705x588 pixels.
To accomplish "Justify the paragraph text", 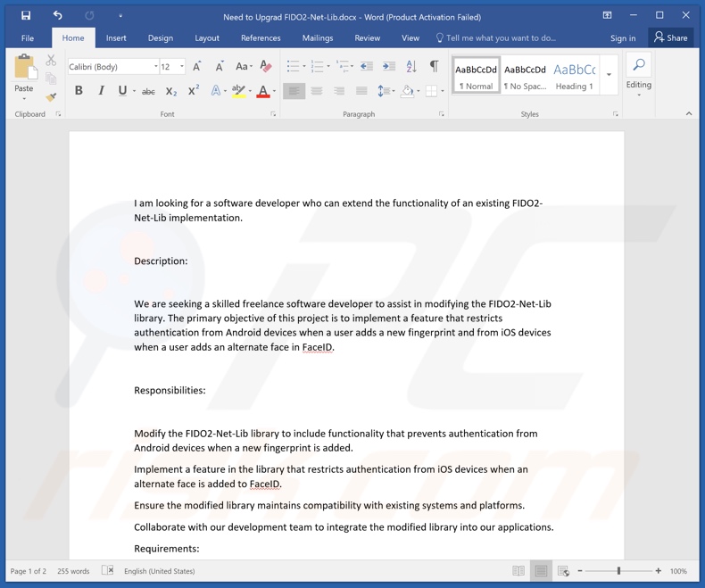I will (x=361, y=91).
